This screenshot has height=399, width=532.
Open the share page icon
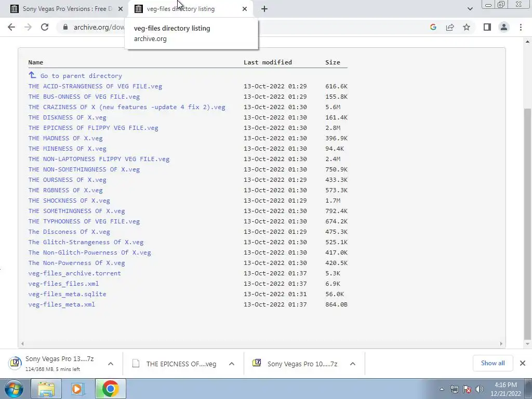click(450, 27)
